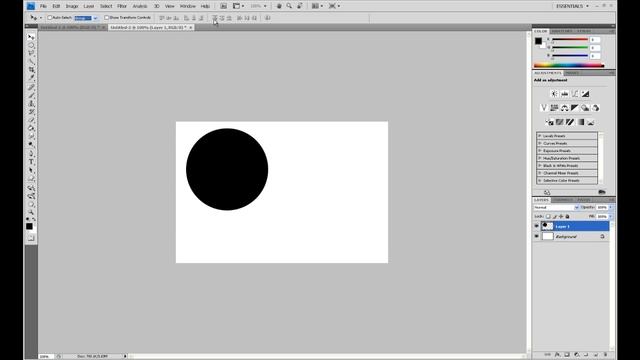
Task: Select the Pen tool
Action: 31,154
